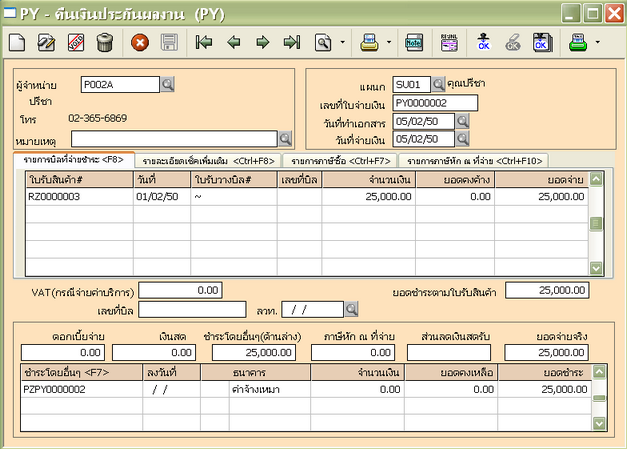
Task: Click the payment number field PY0000002
Action: (x=435, y=102)
